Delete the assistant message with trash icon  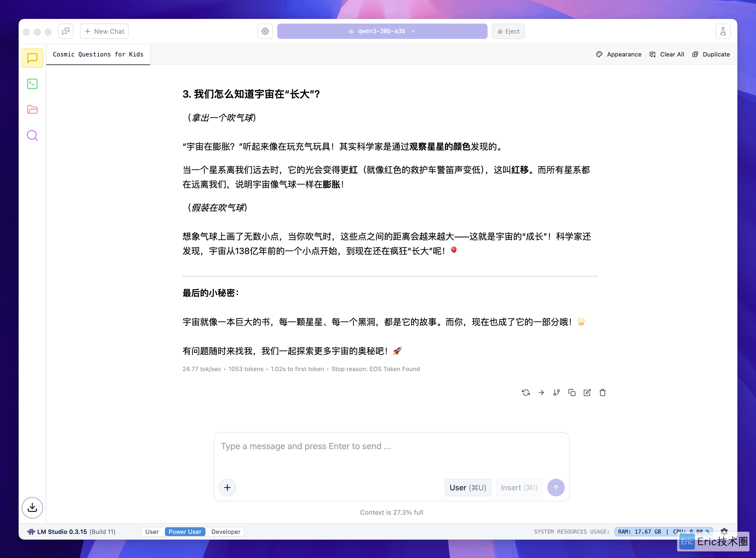click(x=602, y=392)
